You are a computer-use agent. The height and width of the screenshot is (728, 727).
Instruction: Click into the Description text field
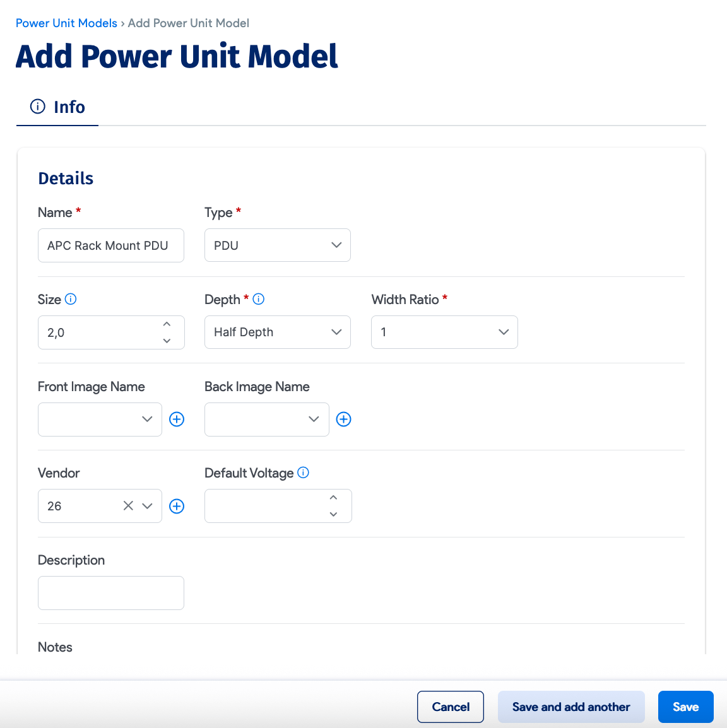pos(110,592)
